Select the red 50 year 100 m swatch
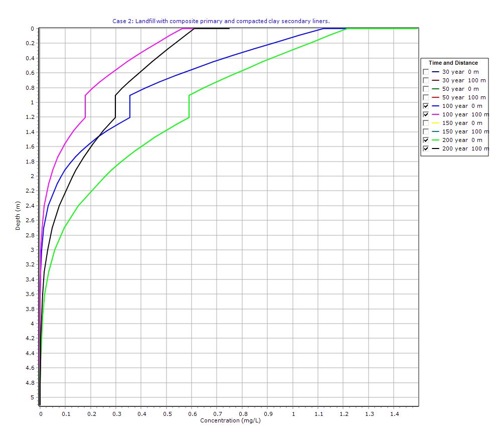 tap(435, 97)
